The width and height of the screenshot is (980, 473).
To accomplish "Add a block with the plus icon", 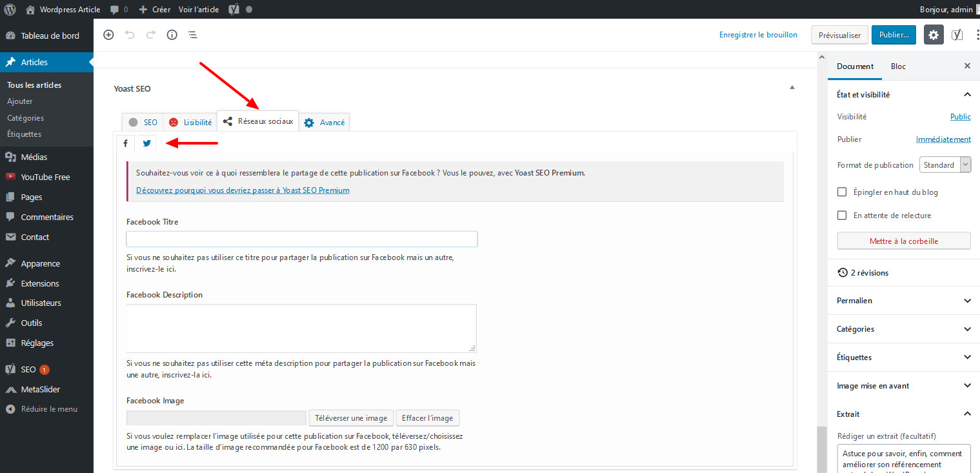I will pos(108,35).
